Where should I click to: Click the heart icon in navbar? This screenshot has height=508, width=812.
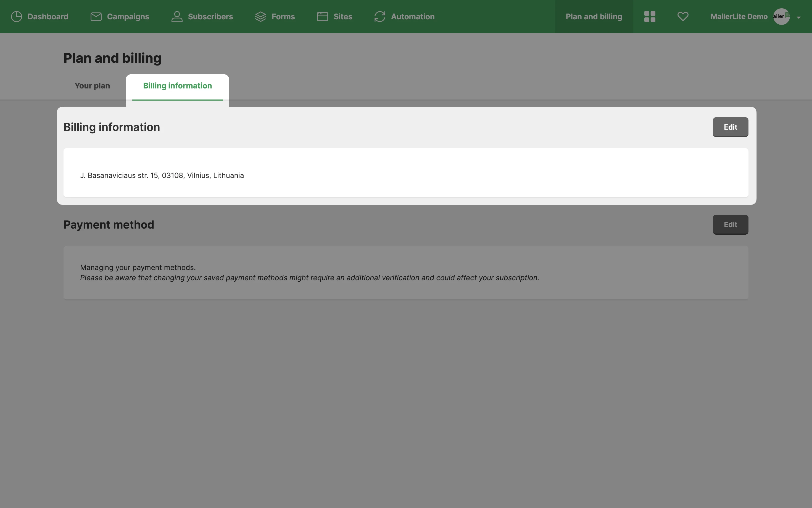click(683, 17)
